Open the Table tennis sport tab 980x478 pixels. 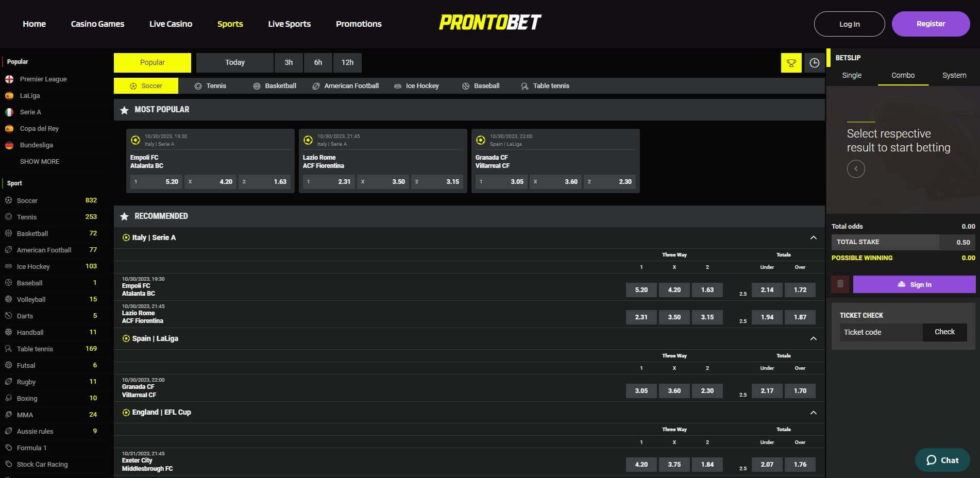[545, 86]
